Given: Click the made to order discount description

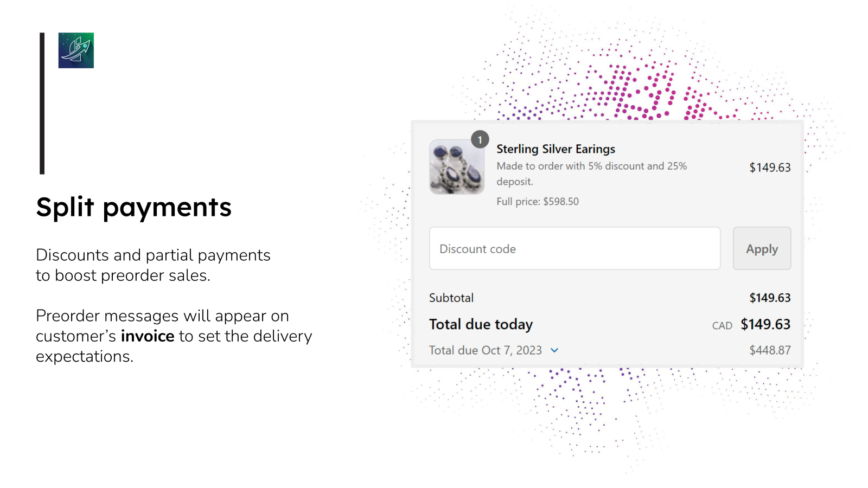Looking at the screenshot, I should (x=591, y=174).
